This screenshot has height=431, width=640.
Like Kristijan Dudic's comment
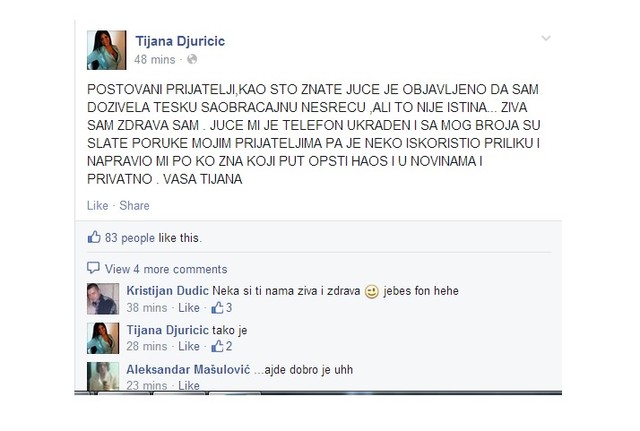pos(189,307)
